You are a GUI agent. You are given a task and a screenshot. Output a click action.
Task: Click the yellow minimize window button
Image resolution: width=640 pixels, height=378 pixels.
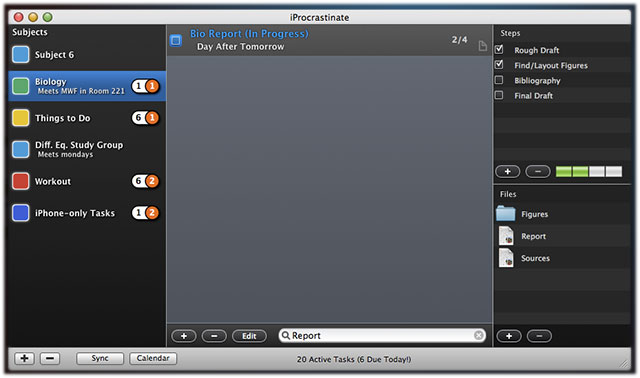pos(33,17)
